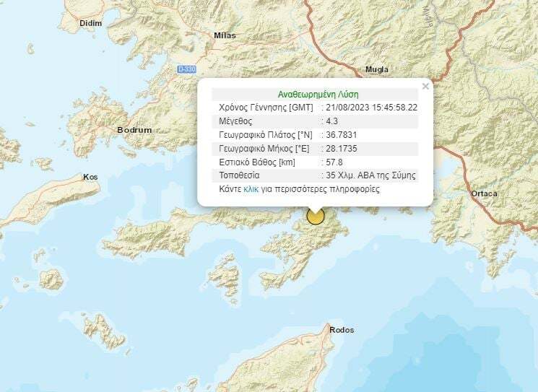Click the longitude value 28.1735
The height and width of the screenshot is (392, 538).
point(339,148)
